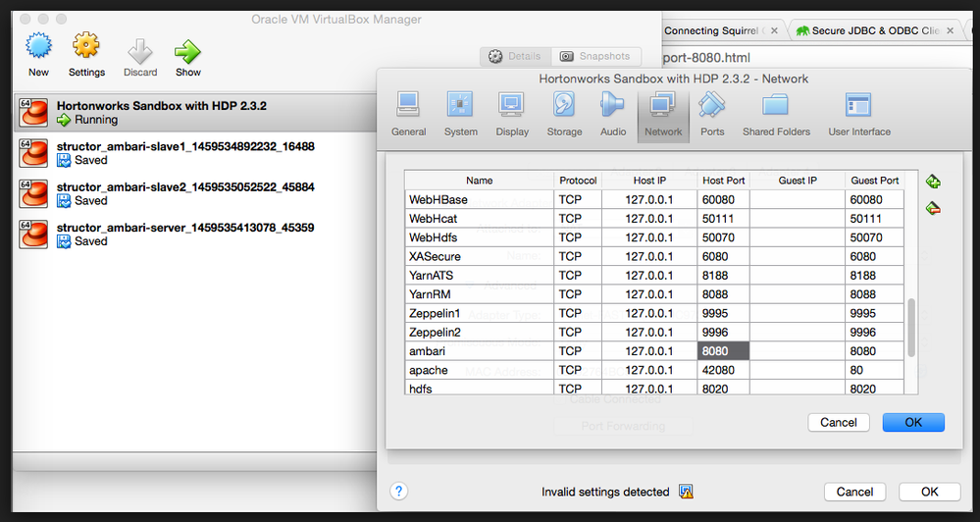
Task: Switch to the Snapshots view
Action: pyautogui.click(x=595, y=56)
